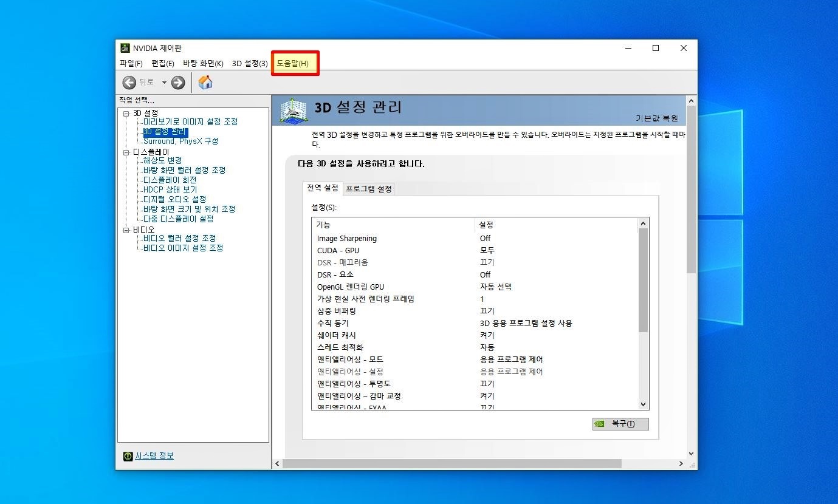This screenshot has width=838, height=504.
Task: Collapse the 비디오 tree node
Action: click(126, 230)
